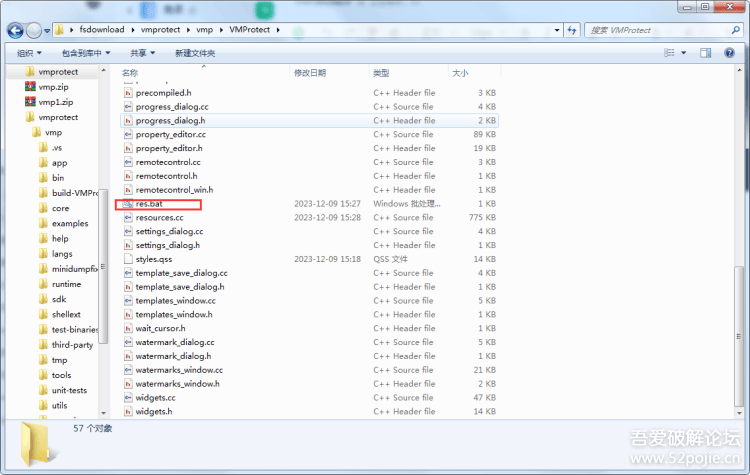Open address bar history dropdown
The image size is (750, 475).
click(557, 30)
